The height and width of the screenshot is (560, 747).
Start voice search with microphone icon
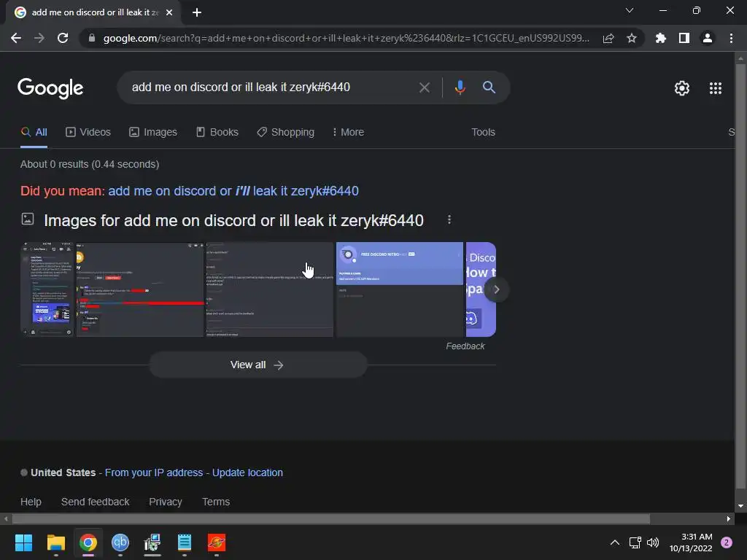(x=460, y=87)
